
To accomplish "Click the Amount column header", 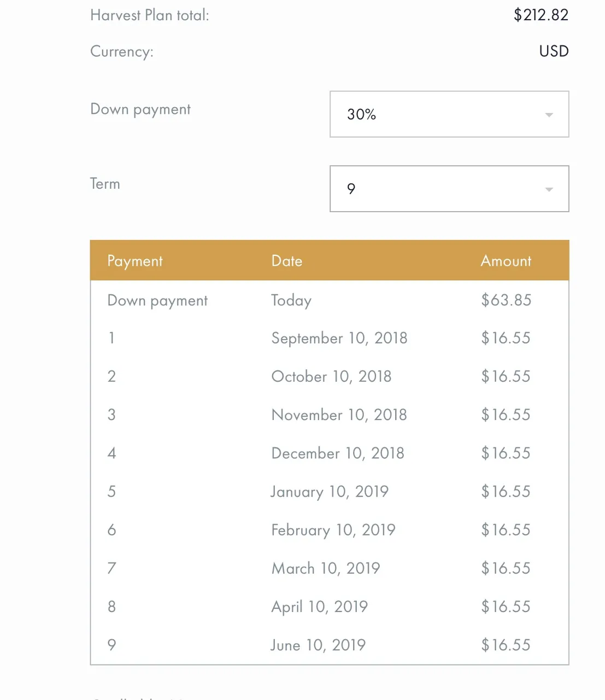I will click(506, 261).
